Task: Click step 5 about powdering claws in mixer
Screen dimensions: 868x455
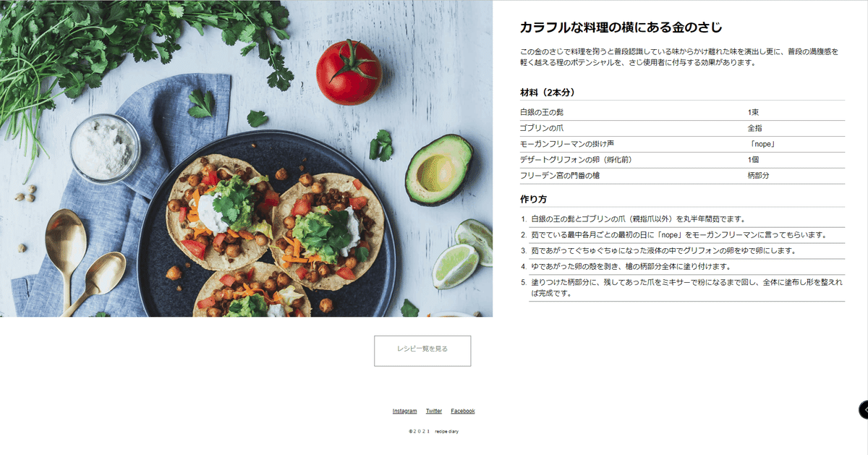Action: tap(682, 288)
